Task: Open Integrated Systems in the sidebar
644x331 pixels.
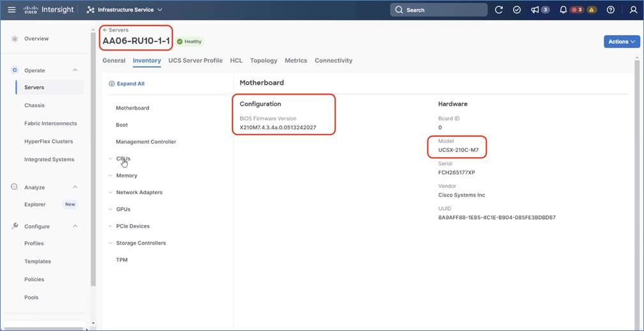Action: pos(49,159)
